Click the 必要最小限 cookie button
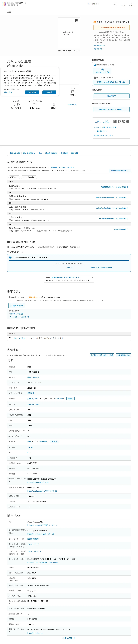This screenshot has width=138, height=644. pos(32,92)
